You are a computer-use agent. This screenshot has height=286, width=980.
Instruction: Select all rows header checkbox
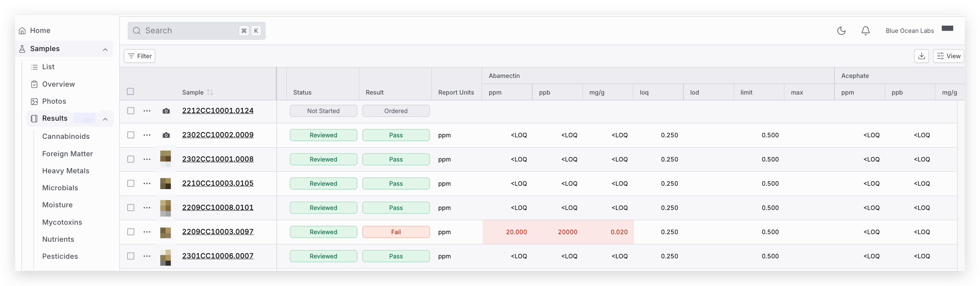[x=130, y=92]
